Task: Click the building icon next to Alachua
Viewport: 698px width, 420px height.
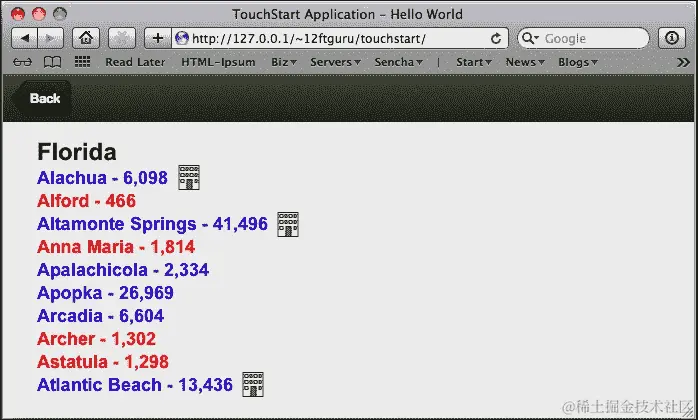Action: [x=189, y=177]
